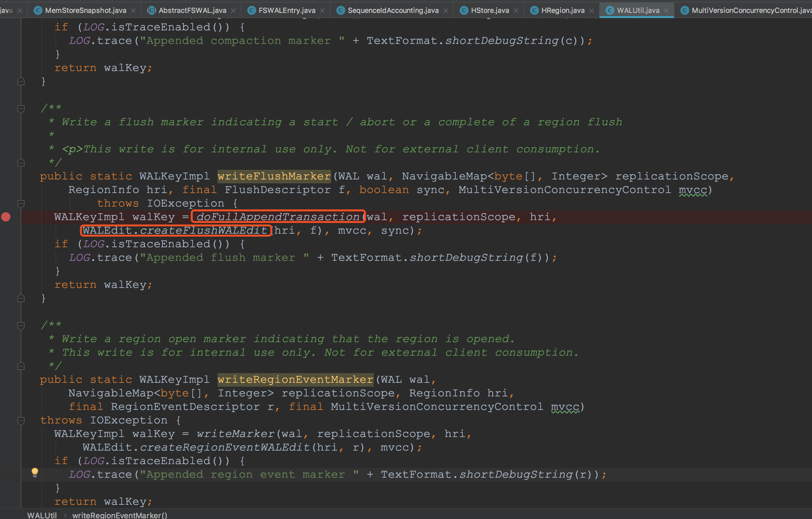
Task: Click the yellow lightbulb intention icon
Action: point(35,472)
